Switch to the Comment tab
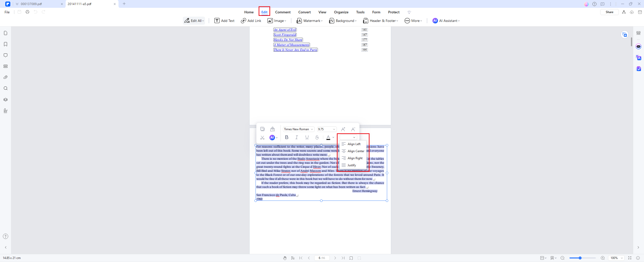This screenshot has width=644, height=262. pos(283,12)
